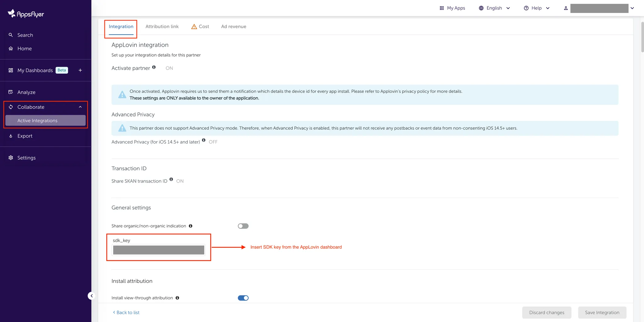Viewport: 644px width, 322px height.
Task: Toggle Advanced Privacy OFF state
Action: tap(213, 142)
